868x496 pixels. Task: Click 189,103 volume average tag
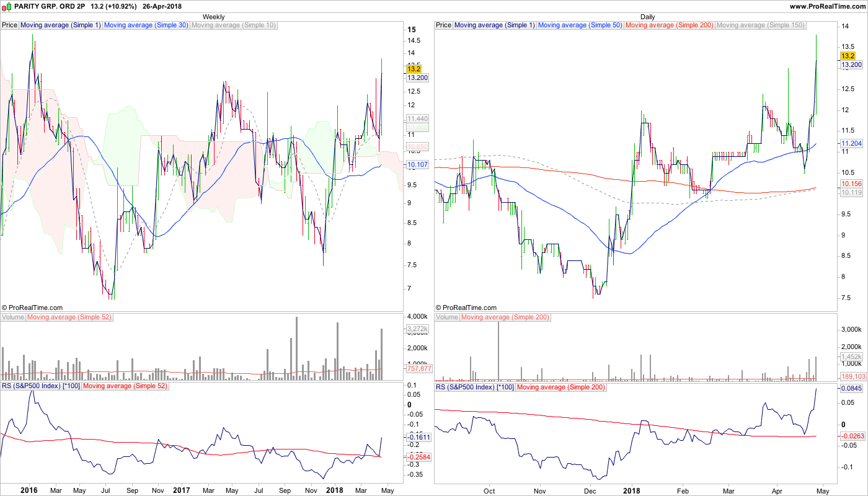(x=853, y=376)
